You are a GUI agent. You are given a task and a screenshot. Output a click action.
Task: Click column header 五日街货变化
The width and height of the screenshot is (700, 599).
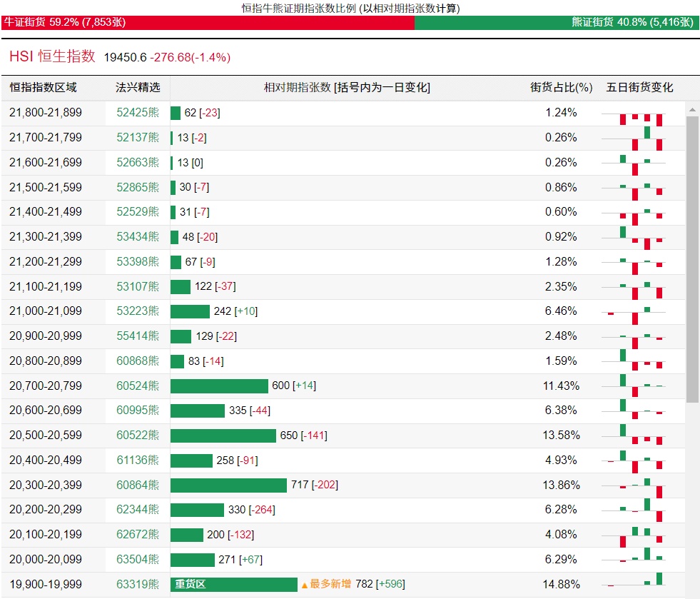pyautogui.click(x=639, y=87)
